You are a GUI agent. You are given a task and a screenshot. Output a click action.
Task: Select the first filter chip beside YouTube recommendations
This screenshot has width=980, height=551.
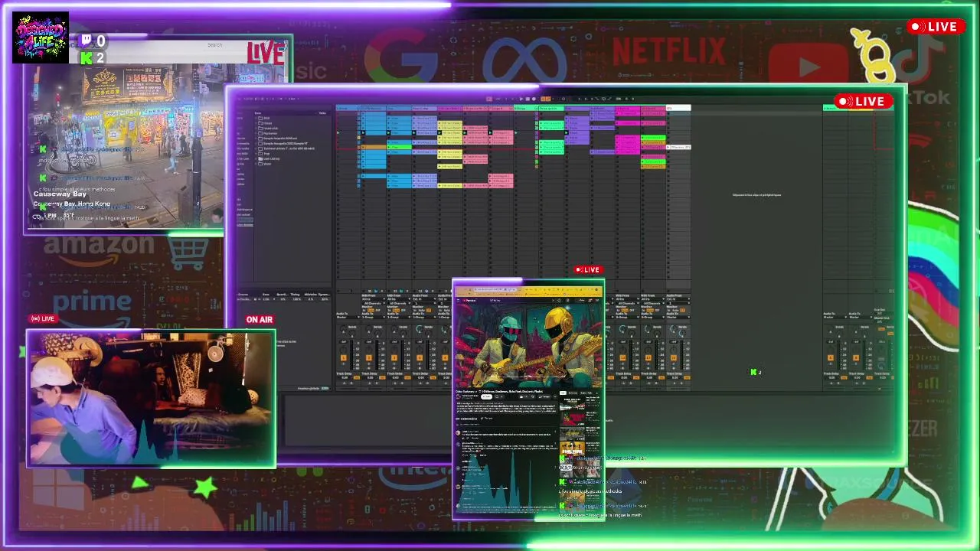tap(563, 393)
